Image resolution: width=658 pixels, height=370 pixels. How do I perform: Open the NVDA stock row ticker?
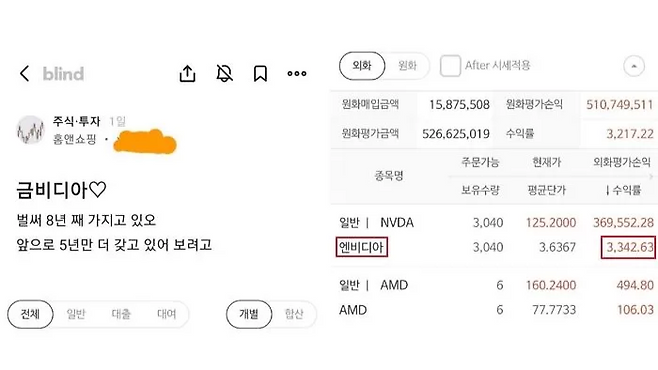pos(397,222)
